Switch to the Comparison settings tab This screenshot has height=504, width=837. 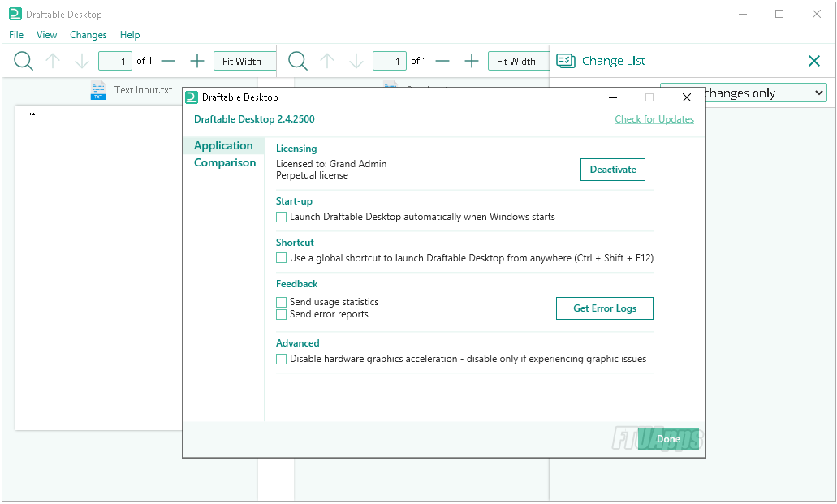coord(225,163)
